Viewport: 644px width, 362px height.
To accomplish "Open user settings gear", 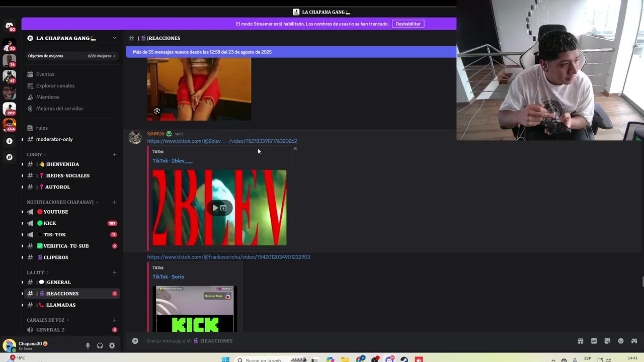I will click(x=112, y=346).
